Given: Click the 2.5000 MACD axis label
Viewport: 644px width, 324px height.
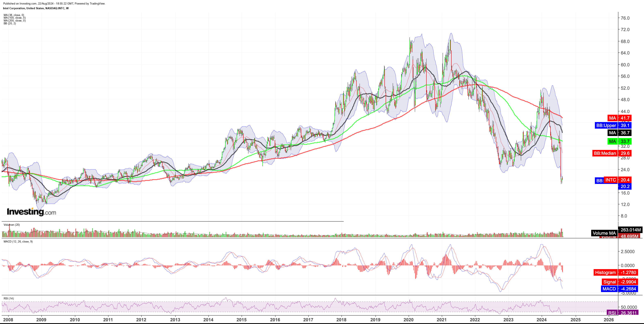Looking at the screenshot, I should click(x=627, y=251).
